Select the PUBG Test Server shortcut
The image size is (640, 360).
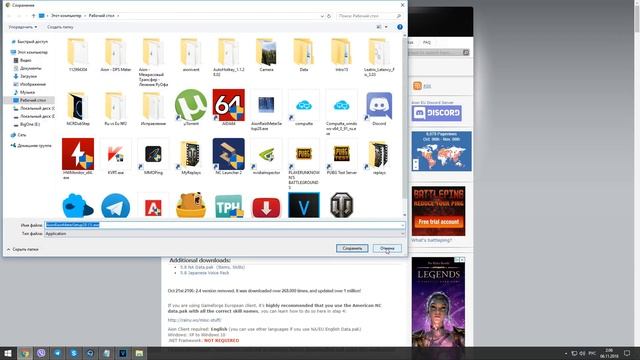pos(341,155)
